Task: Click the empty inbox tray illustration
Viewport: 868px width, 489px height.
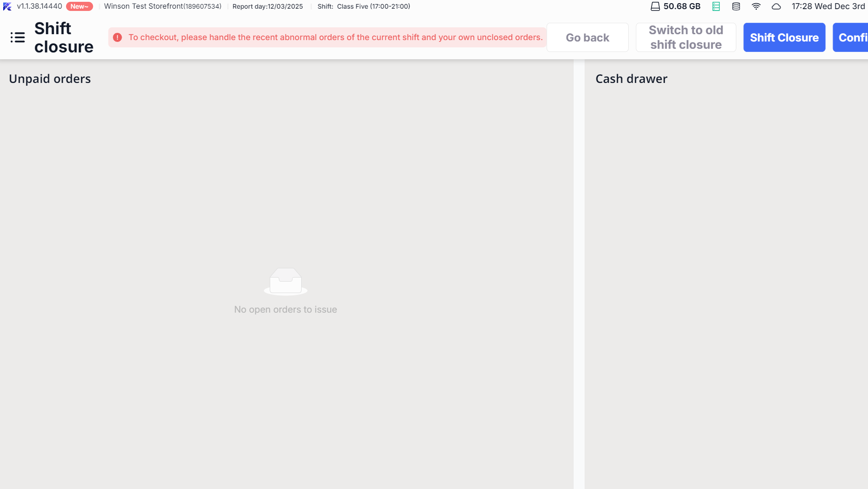Action: pyautogui.click(x=286, y=281)
